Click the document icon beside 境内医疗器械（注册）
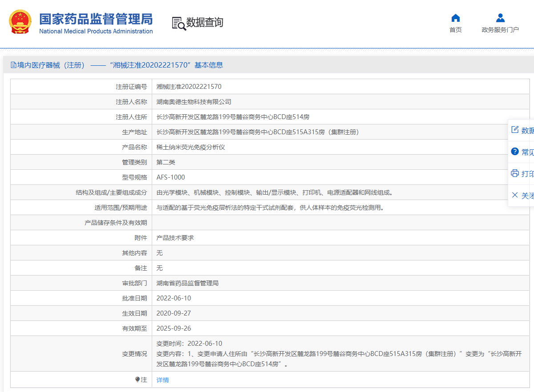 pos(14,65)
